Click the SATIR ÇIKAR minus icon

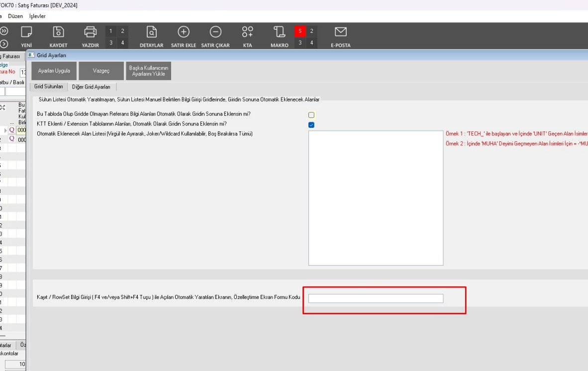click(x=215, y=32)
